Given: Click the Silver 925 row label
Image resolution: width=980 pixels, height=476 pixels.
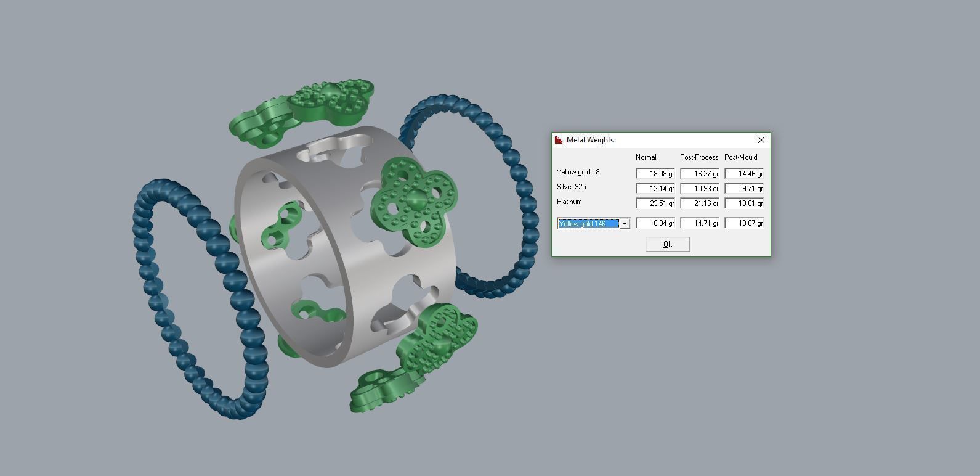Looking at the screenshot, I should [571, 187].
